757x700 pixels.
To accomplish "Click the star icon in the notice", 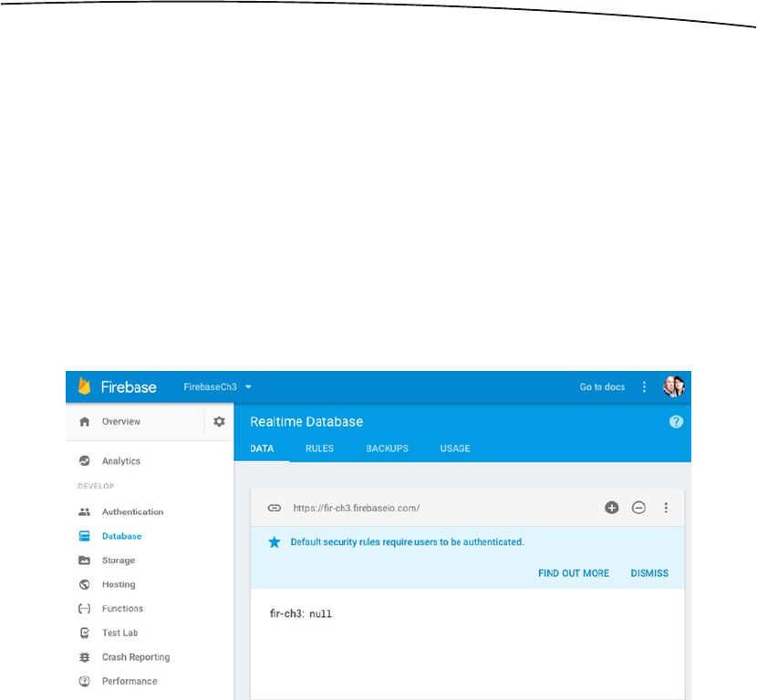I will pyautogui.click(x=275, y=542).
